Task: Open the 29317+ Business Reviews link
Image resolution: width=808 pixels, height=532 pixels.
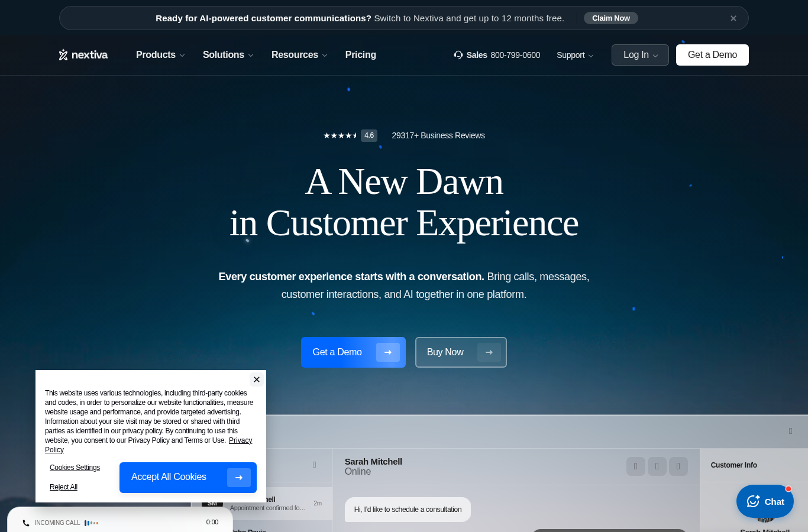Action: coord(438,135)
